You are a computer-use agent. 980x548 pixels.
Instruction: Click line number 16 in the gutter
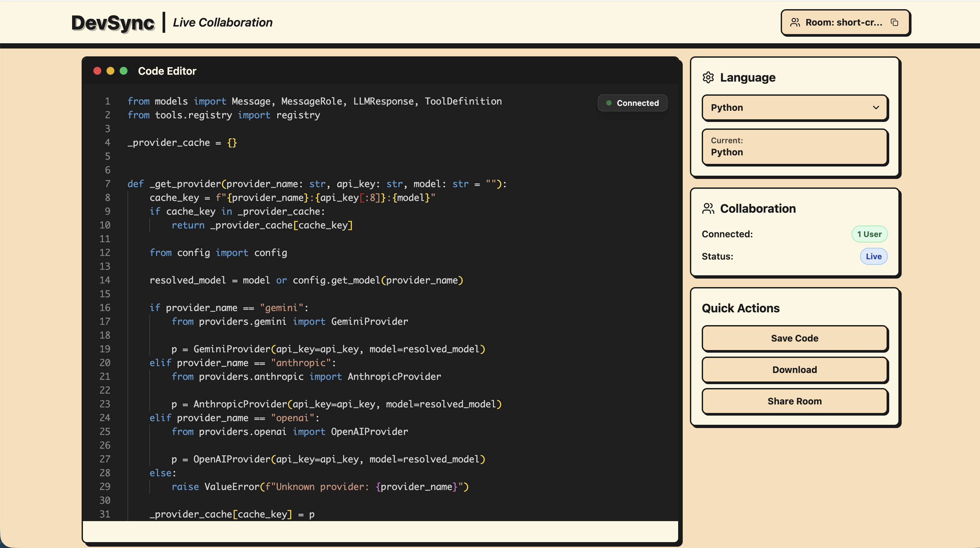point(105,308)
